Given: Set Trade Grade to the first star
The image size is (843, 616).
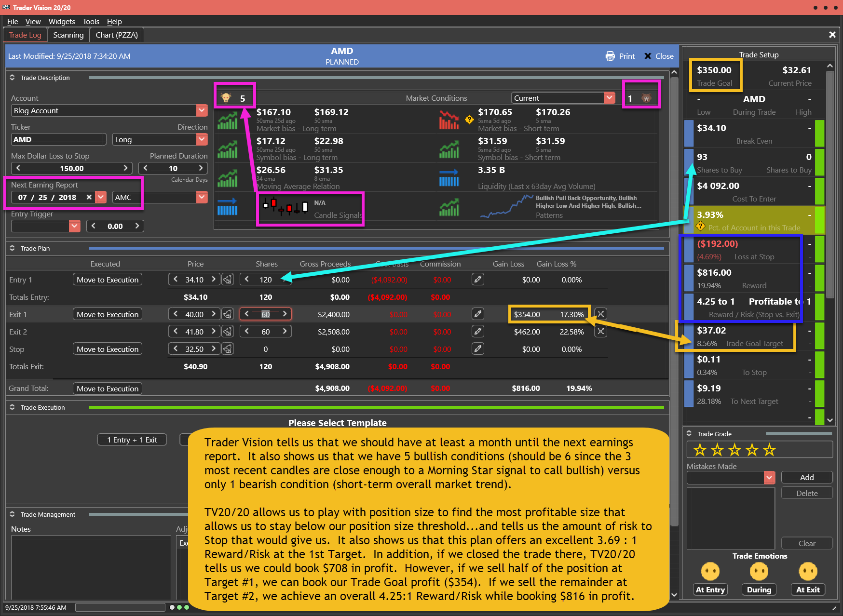Looking at the screenshot, I should [x=700, y=450].
